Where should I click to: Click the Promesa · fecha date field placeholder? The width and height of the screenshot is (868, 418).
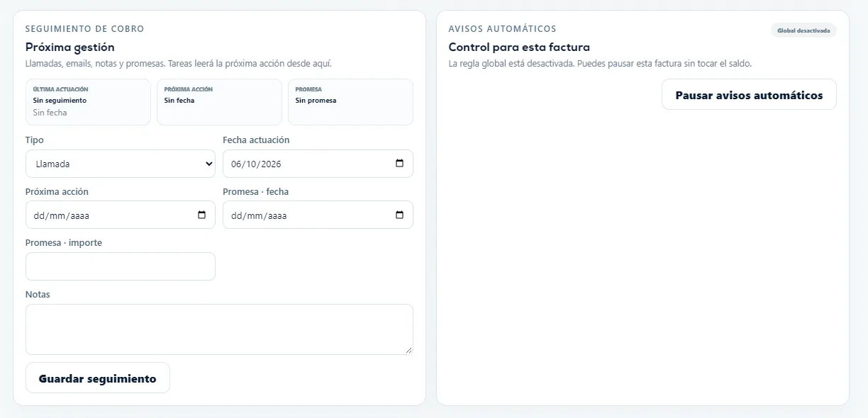(259, 215)
